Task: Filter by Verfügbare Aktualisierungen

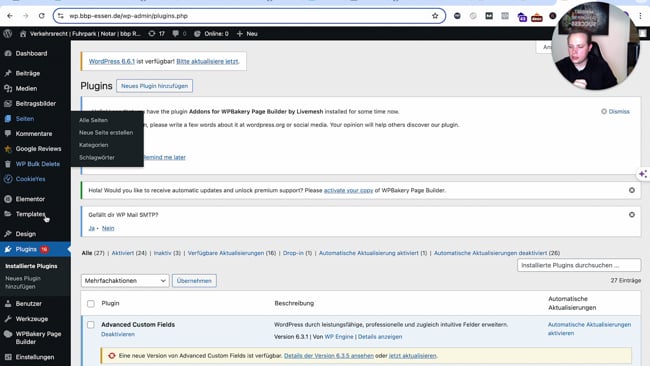Action: click(x=226, y=253)
